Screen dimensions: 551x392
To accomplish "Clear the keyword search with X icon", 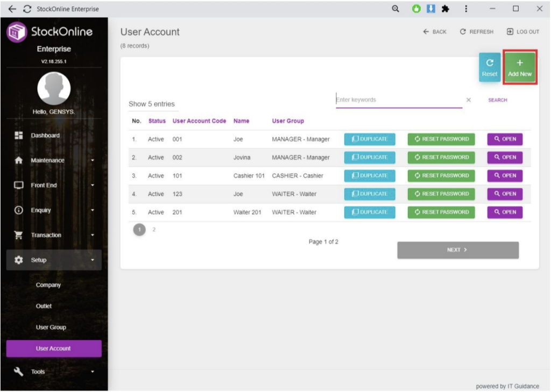I will [468, 100].
